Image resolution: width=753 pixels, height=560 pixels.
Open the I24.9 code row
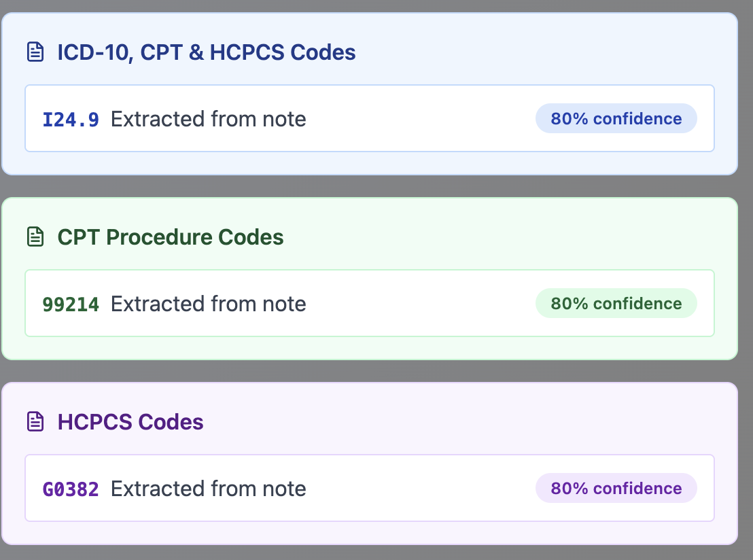(370, 118)
